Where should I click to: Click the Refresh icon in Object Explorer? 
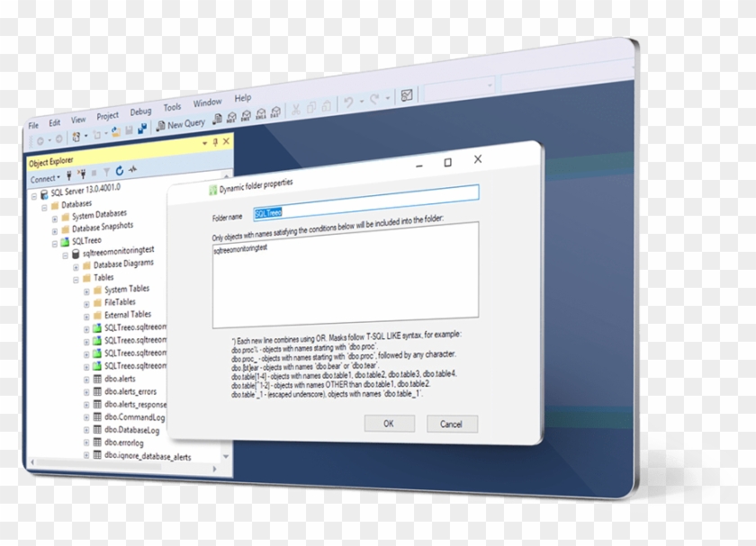pyautogui.click(x=119, y=172)
